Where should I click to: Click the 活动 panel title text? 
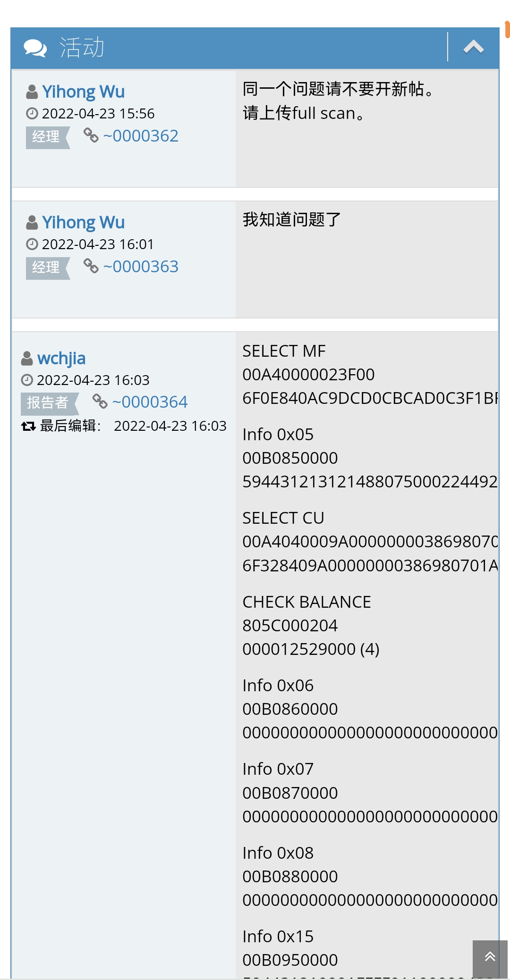(82, 48)
